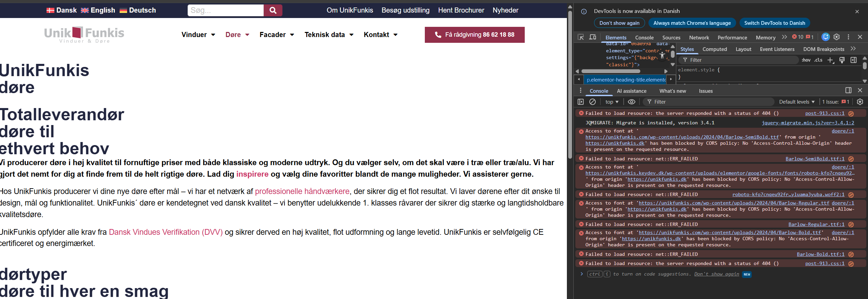868x299 pixels.
Task: Open the 'Nyheder' top navigation link
Action: (x=505, y=10)
